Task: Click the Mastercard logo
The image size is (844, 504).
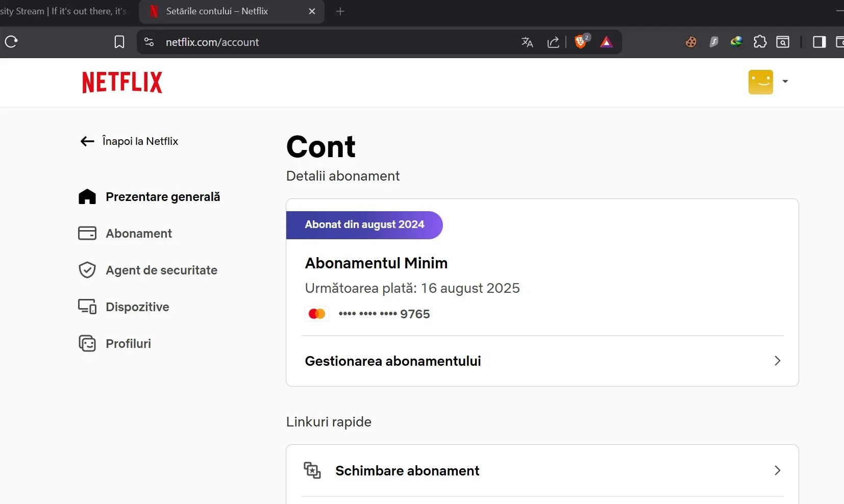Action: (x=317, y=314)
